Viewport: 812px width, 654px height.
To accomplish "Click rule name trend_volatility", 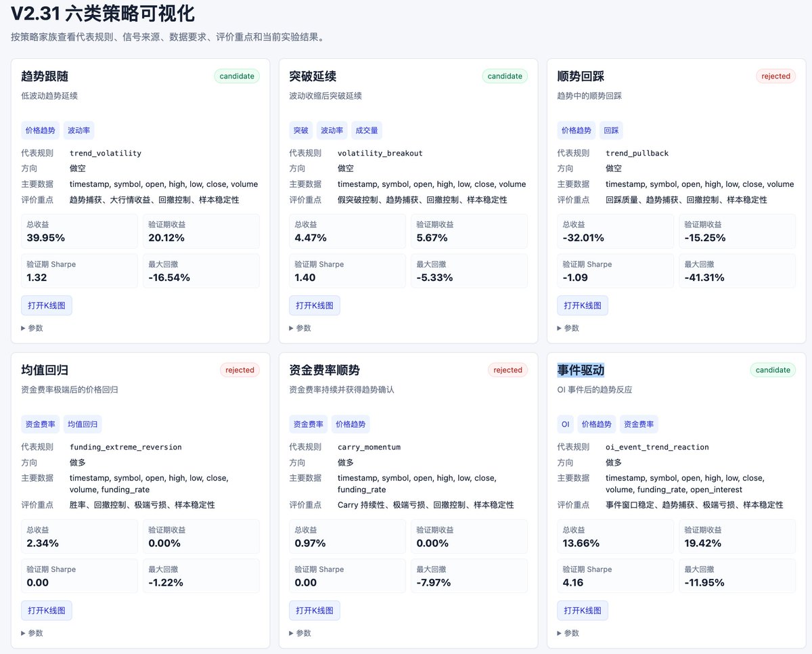I will (x=106, y=153).
